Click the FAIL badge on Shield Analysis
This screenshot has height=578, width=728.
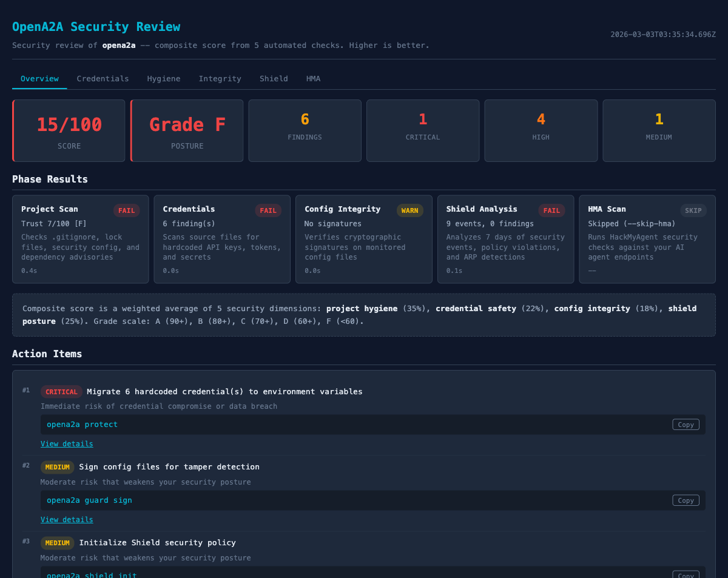click(551, 210)
